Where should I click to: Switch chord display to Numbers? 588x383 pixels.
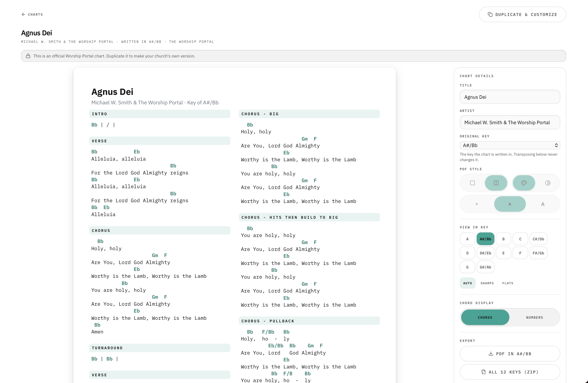(534, 317)
